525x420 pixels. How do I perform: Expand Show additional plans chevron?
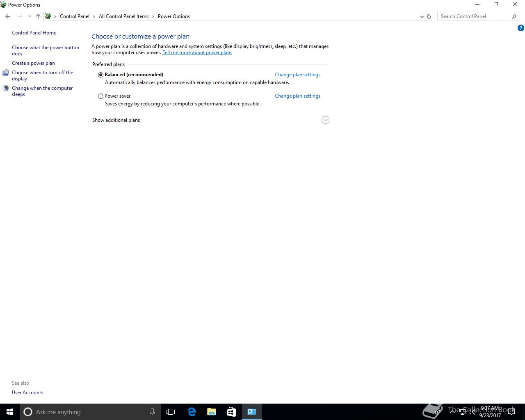click(325, 120)
